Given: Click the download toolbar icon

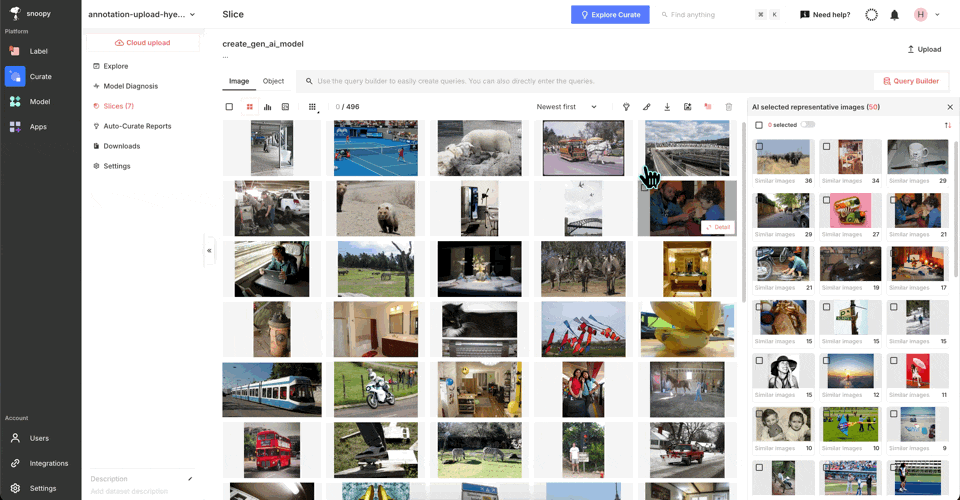Looking at the screenshot, I should 667,106.
